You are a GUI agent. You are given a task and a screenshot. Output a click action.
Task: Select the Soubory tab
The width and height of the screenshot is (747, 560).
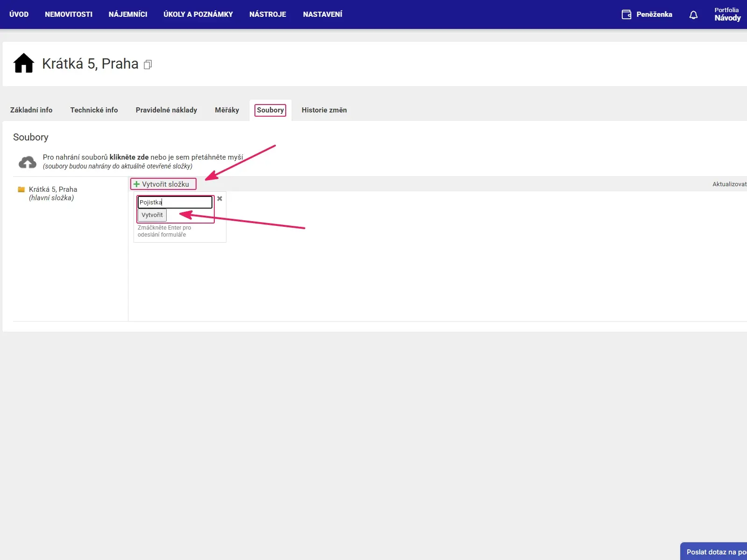click(270, 110)
